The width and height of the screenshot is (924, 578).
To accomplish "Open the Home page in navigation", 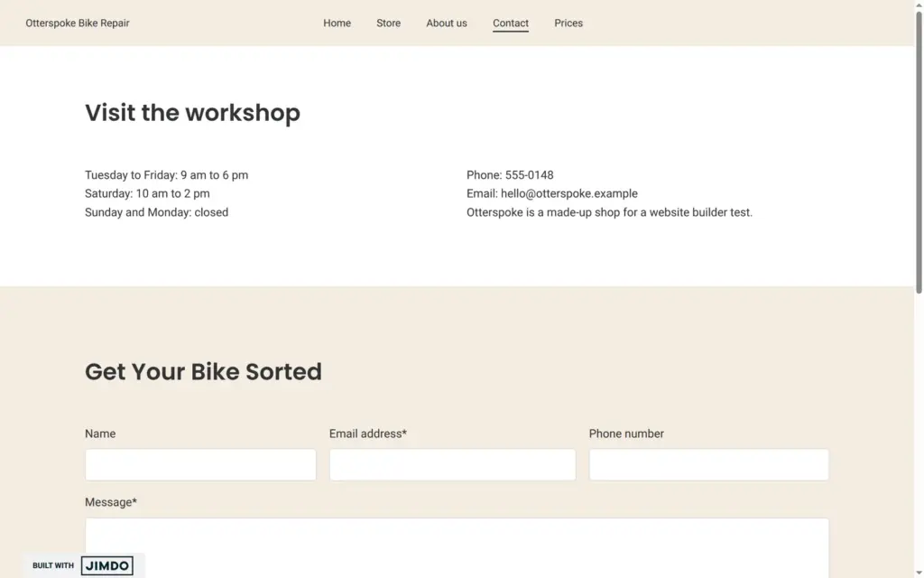I will (337, 23).
